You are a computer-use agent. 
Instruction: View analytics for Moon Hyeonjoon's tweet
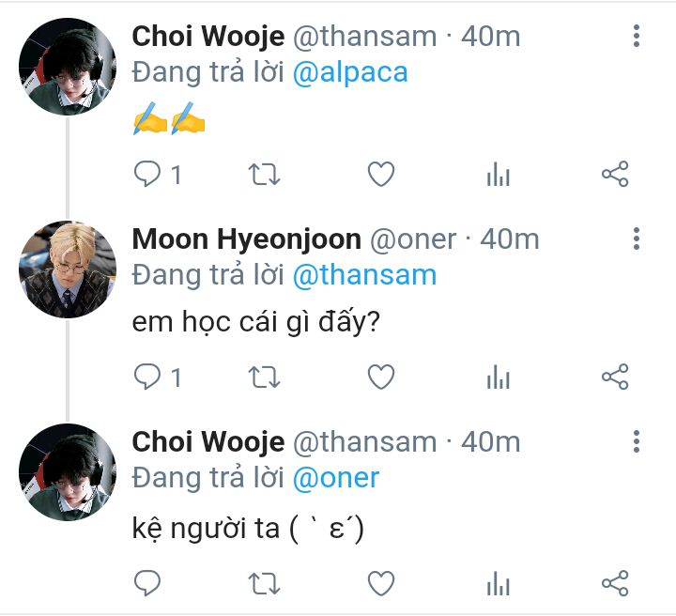click(x=498, y=377)
